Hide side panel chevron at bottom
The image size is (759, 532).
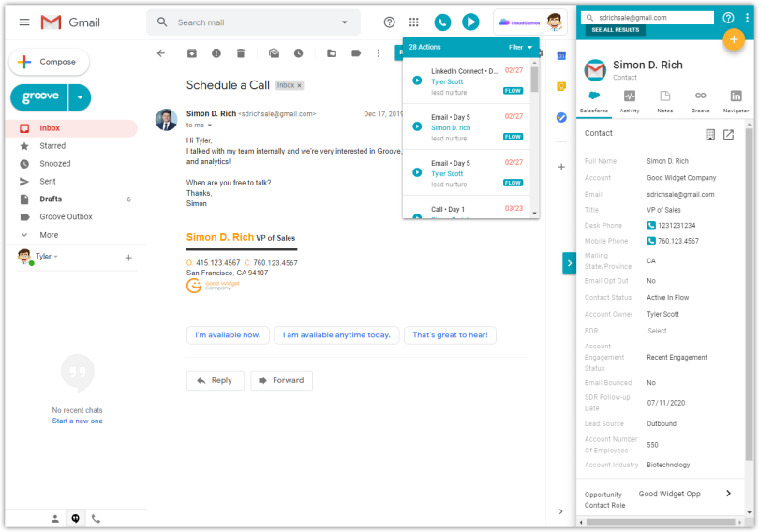560,511
